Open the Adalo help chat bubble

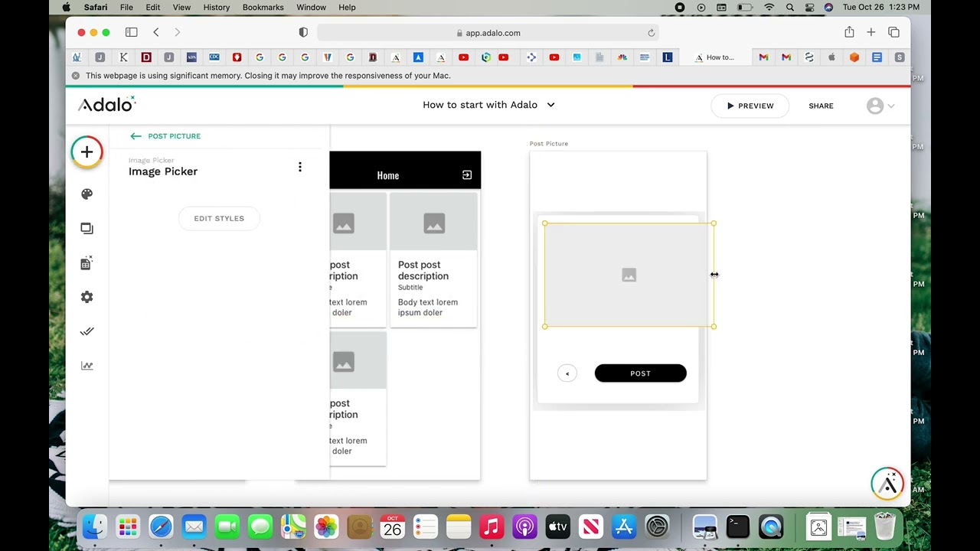click(887, 484)
